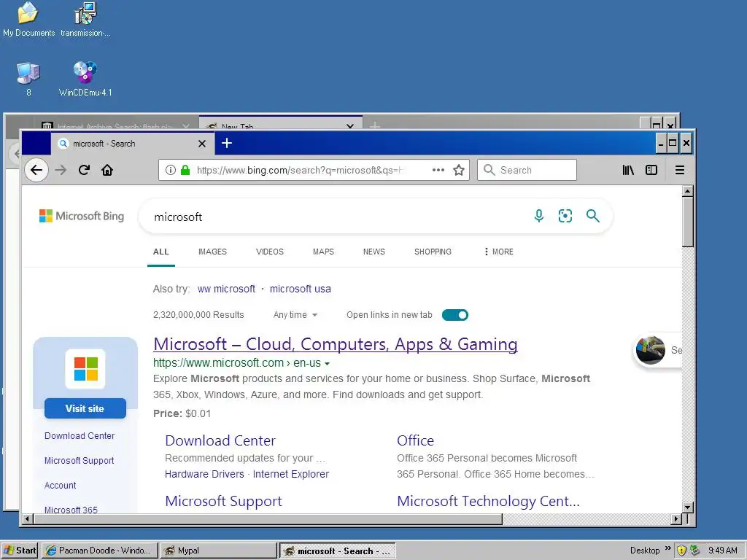Open Hardware Drivers link
Screen dimensions: 747x560
(204, 474)
